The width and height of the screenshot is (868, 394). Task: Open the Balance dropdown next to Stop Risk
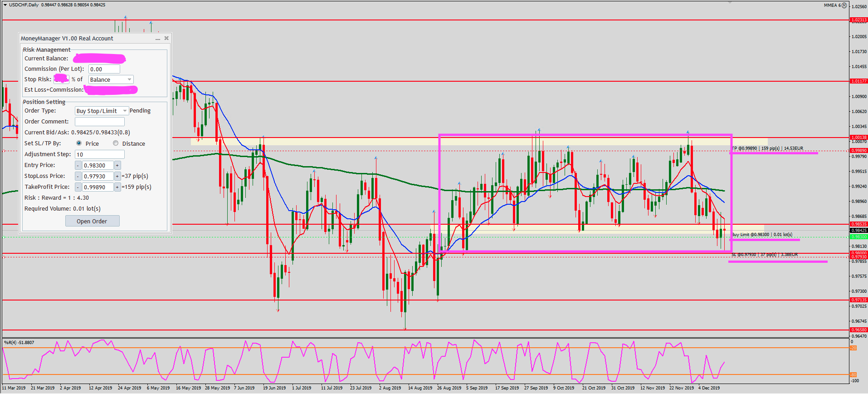tap(111, 79)
